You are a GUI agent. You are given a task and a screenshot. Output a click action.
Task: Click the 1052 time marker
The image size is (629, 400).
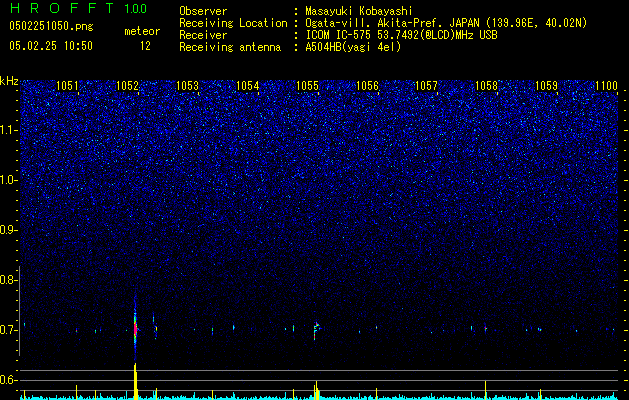pyautogui.click(x=127, y=86)
